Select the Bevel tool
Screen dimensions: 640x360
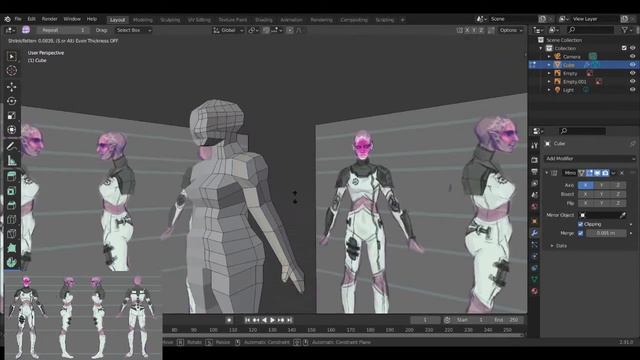11,205
